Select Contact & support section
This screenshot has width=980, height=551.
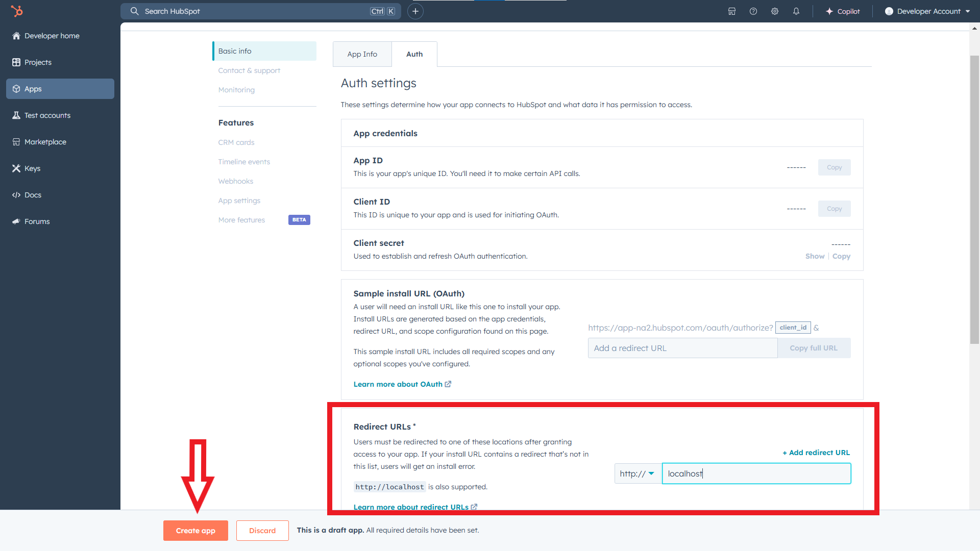coord(249,70)
